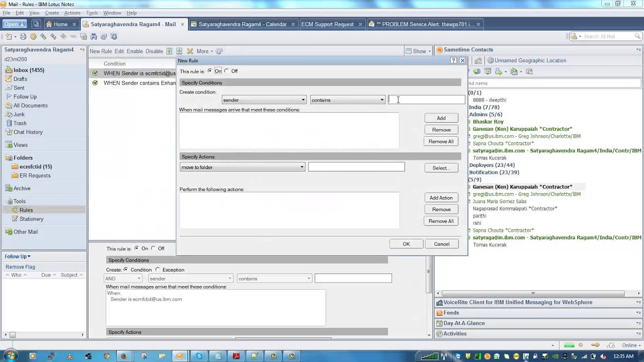The width and height of the screenshot is (644, 362).
Task: Click the Select... folder button
Action: click(441, 168)
